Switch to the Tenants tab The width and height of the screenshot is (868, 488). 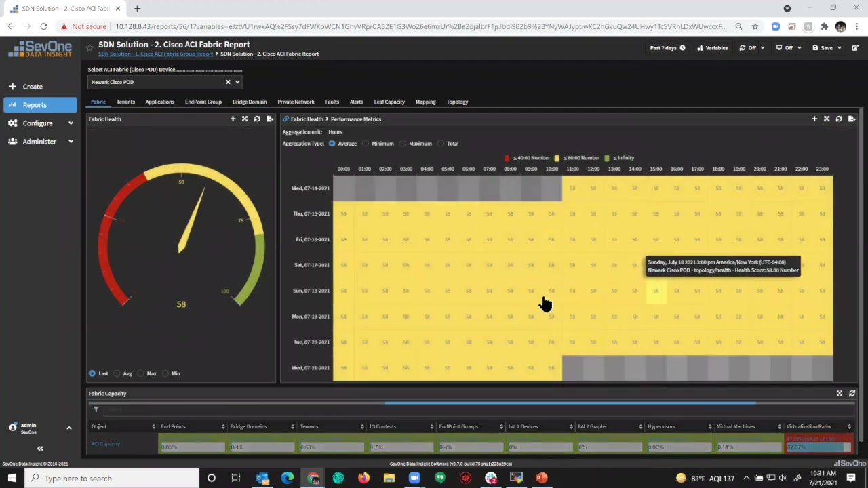coord(125,102)
